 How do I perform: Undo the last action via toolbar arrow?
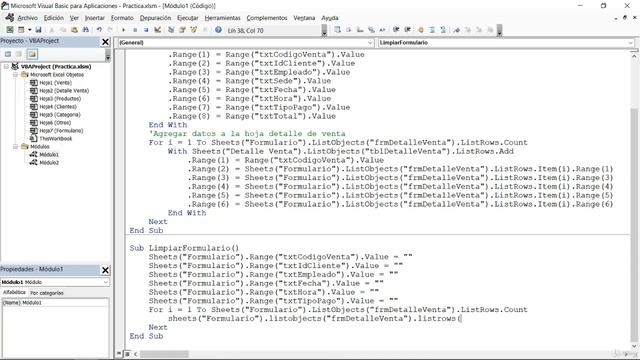pyautogui.click(x=99, y=30)
